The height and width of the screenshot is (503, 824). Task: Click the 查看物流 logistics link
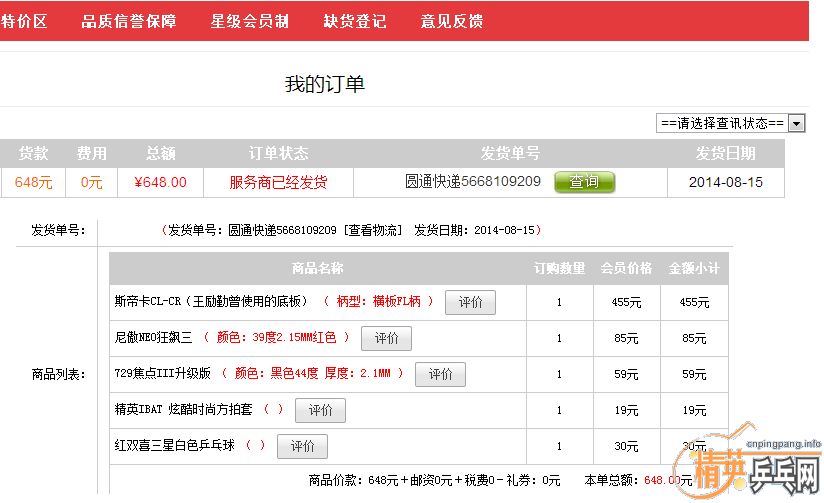[374, 230]
